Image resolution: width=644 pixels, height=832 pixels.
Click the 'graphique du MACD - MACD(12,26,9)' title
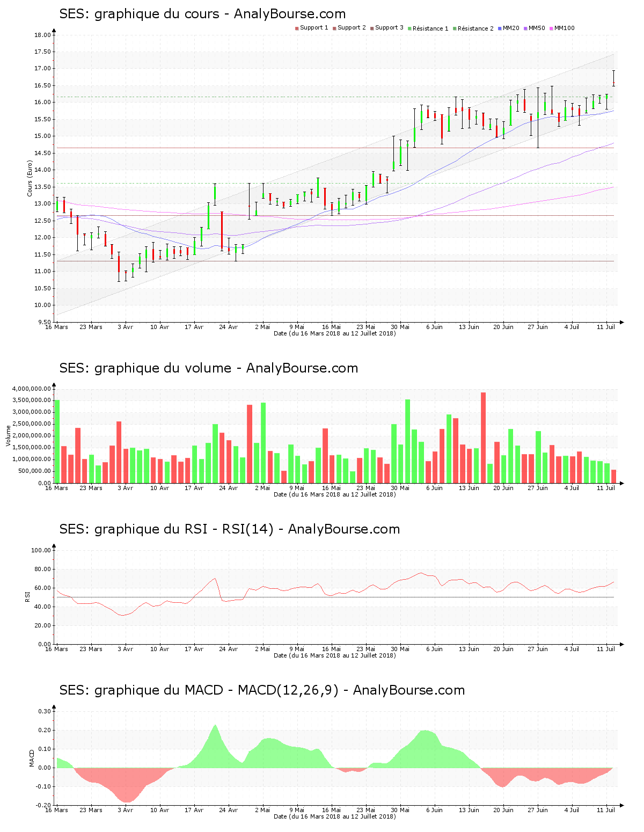point(216,690)
